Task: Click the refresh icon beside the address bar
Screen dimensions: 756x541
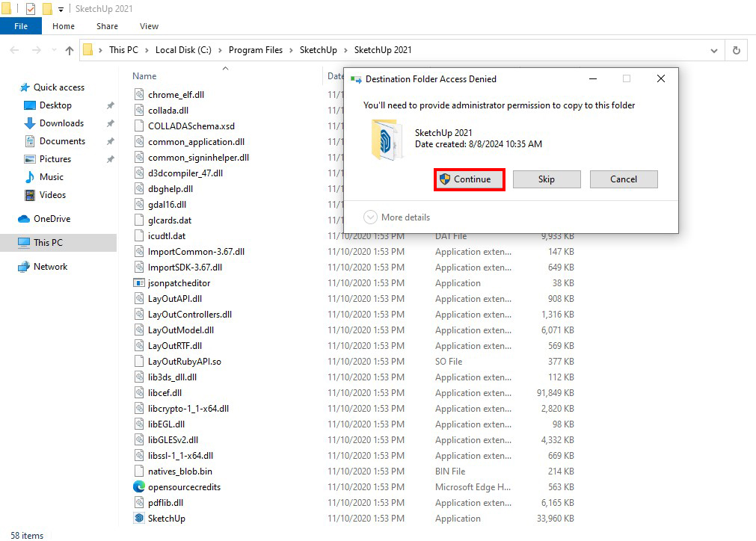Action: [x=737, y=50]
